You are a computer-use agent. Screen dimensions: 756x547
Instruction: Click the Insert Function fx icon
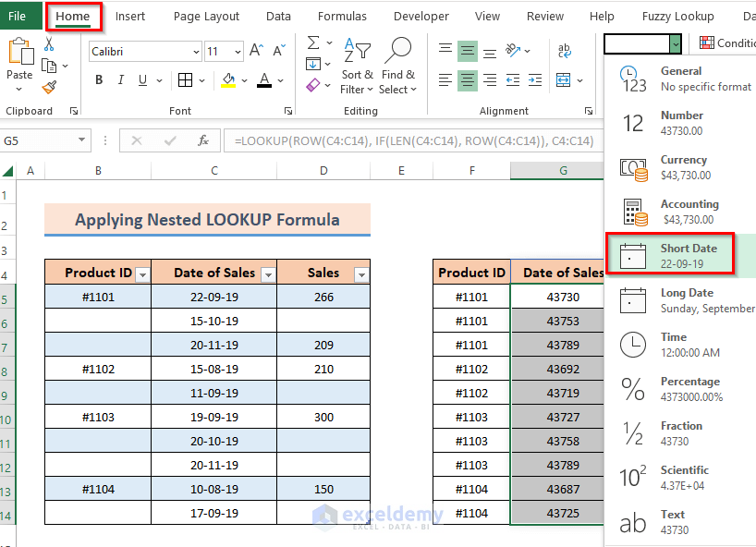[203, 140]
